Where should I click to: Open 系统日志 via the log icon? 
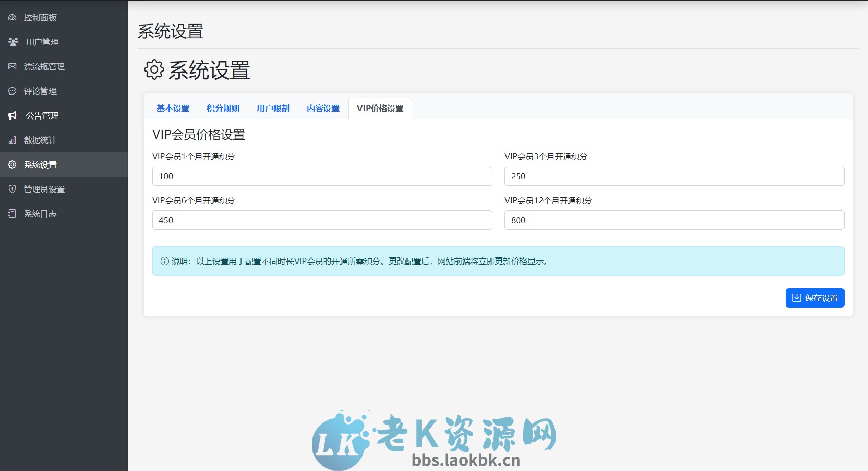tap(12, 214)
